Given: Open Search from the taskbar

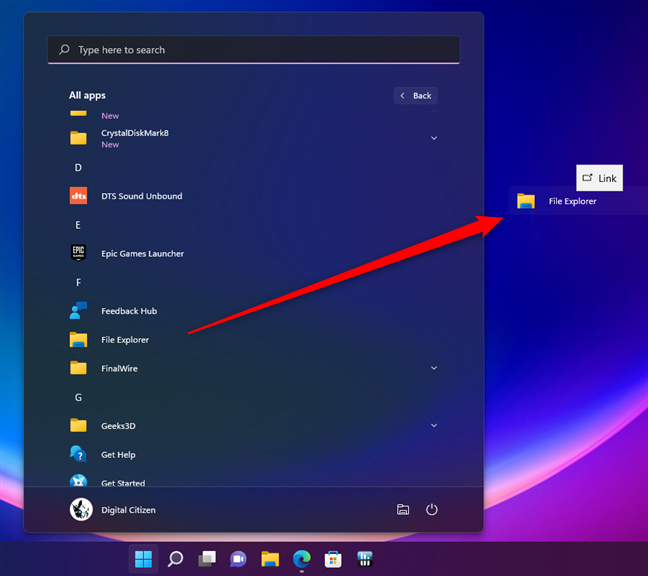Looking at the screenshot, I should click(175, 559).
